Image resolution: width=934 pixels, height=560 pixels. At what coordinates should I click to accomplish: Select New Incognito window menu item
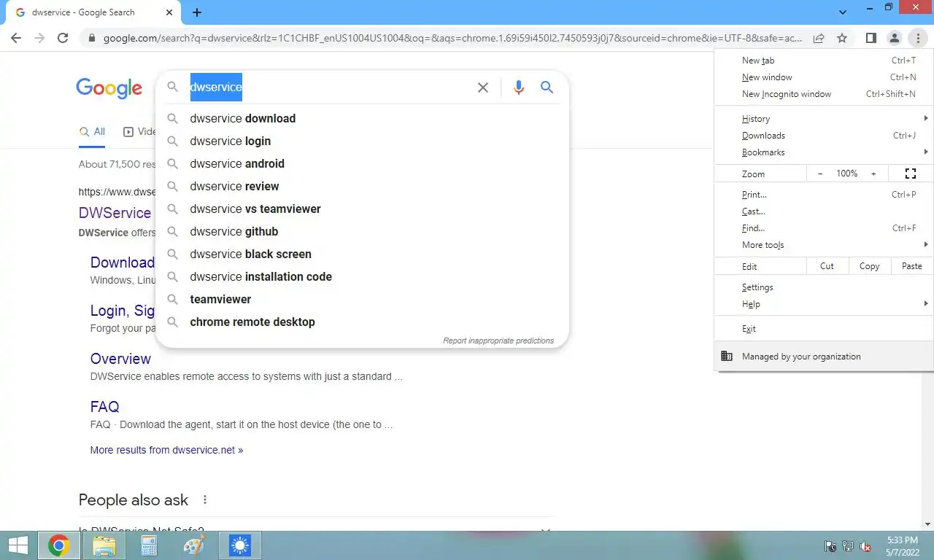point(824,94)
